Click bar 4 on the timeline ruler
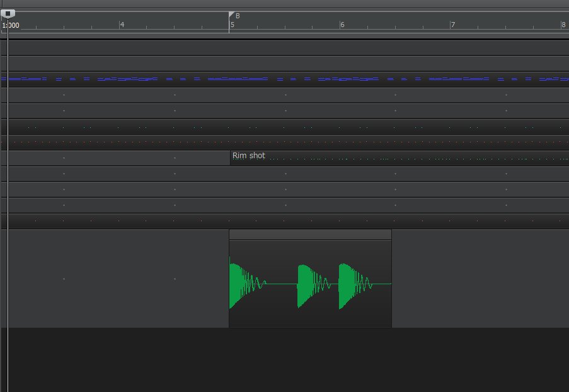 click(x=122, y=25)
